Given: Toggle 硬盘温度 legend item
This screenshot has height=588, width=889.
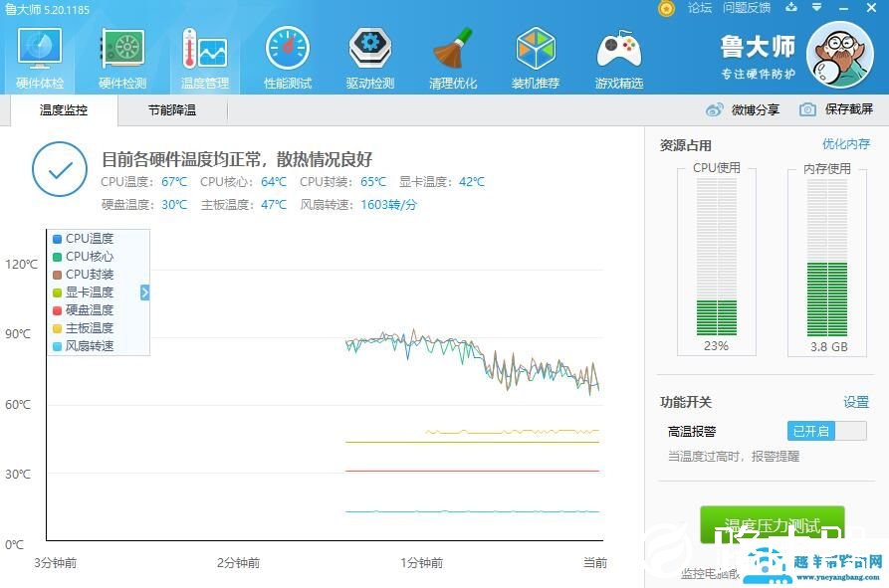Looking at the screenshot, I should [x=84, y=310].
